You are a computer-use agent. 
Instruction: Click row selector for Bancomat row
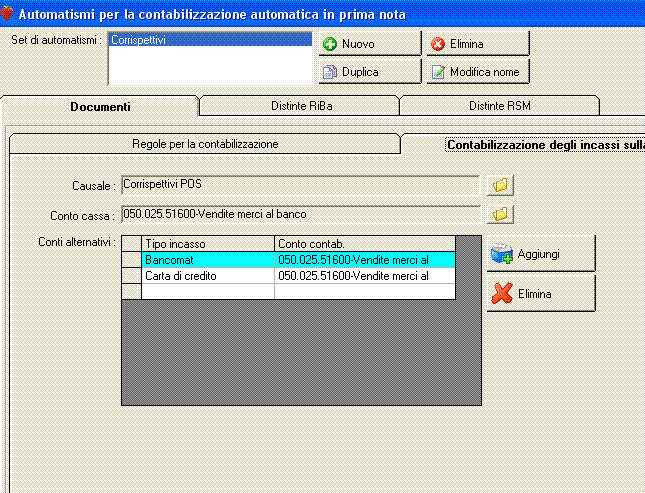click(132, 260)
